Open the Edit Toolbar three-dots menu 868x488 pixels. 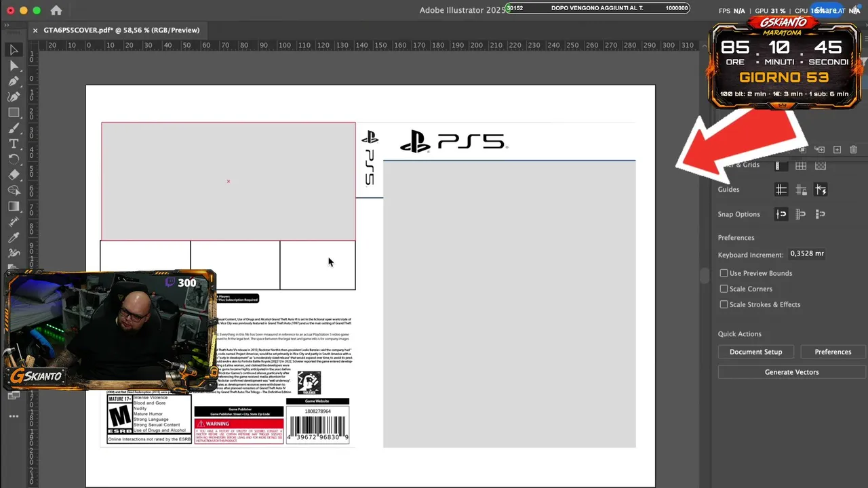[14, 416]
